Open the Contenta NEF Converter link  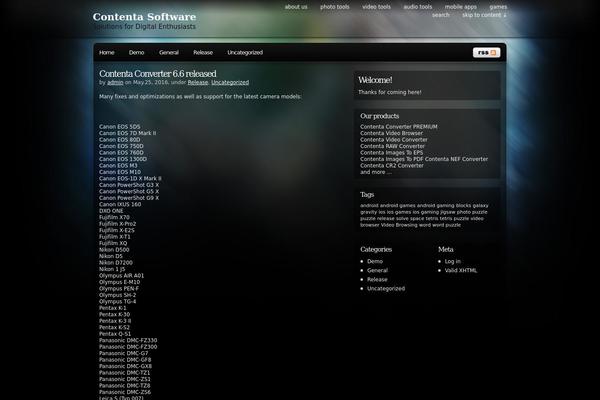[x=457, y=159]
